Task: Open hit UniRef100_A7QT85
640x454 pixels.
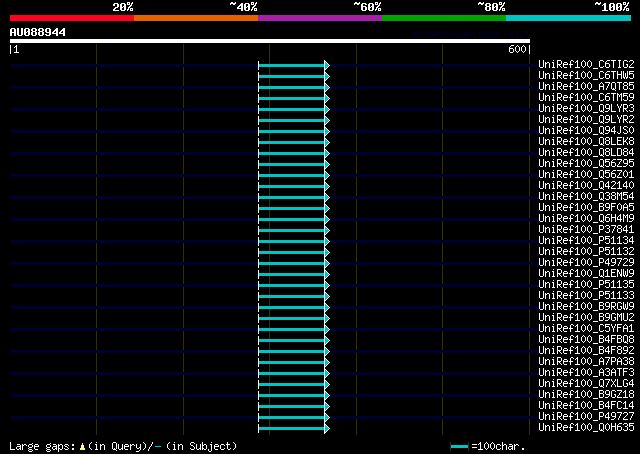Action: click(x=586, y=87)
